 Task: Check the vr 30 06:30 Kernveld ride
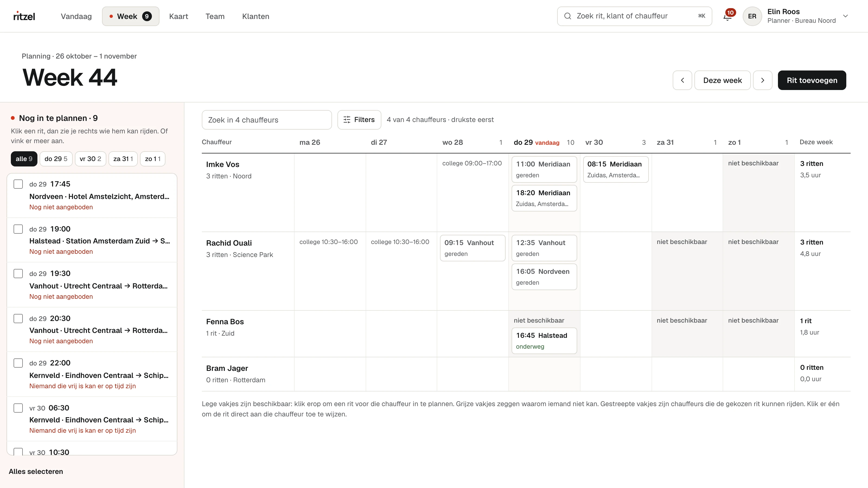(18, 408)
